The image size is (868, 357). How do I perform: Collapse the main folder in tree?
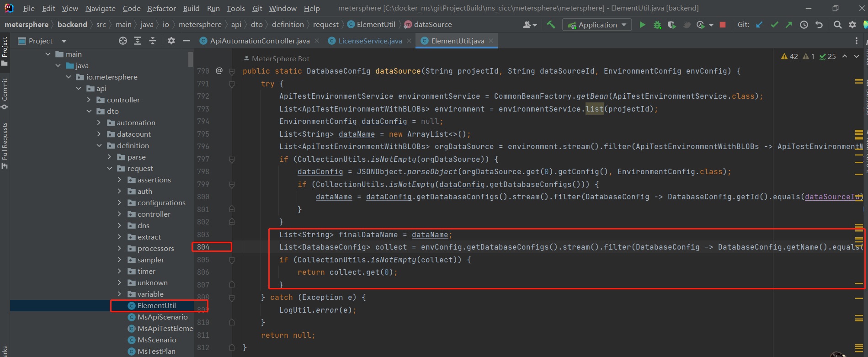48,54
